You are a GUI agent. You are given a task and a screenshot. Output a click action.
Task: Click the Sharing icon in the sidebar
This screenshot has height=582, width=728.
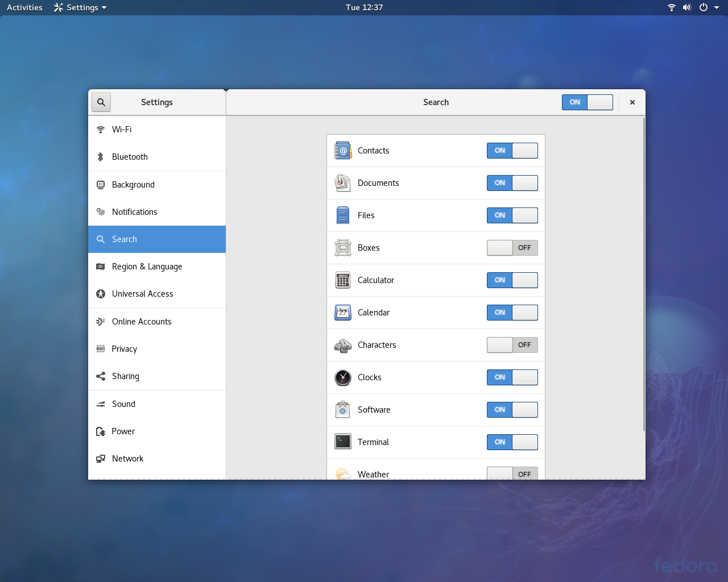coord(101,376)
